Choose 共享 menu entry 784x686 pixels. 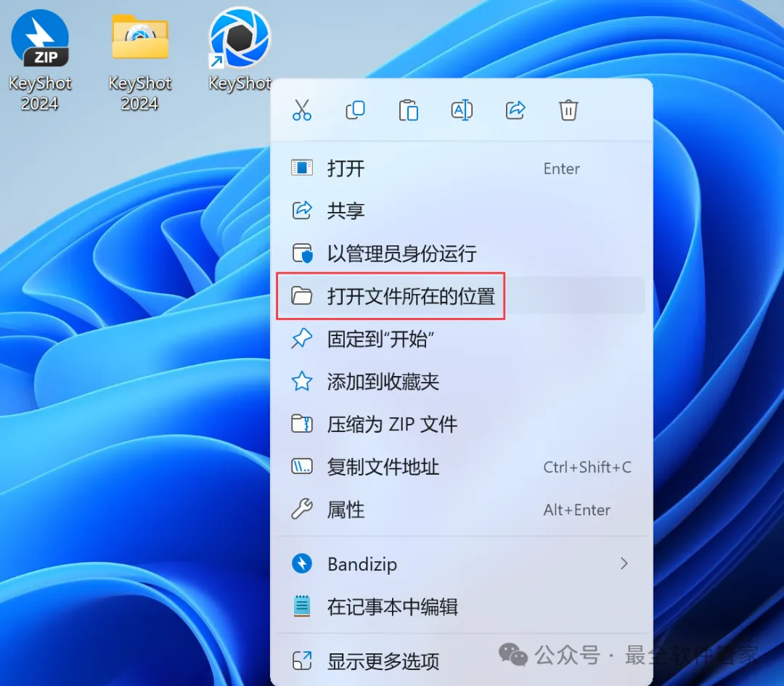click(x=461, y=211)
